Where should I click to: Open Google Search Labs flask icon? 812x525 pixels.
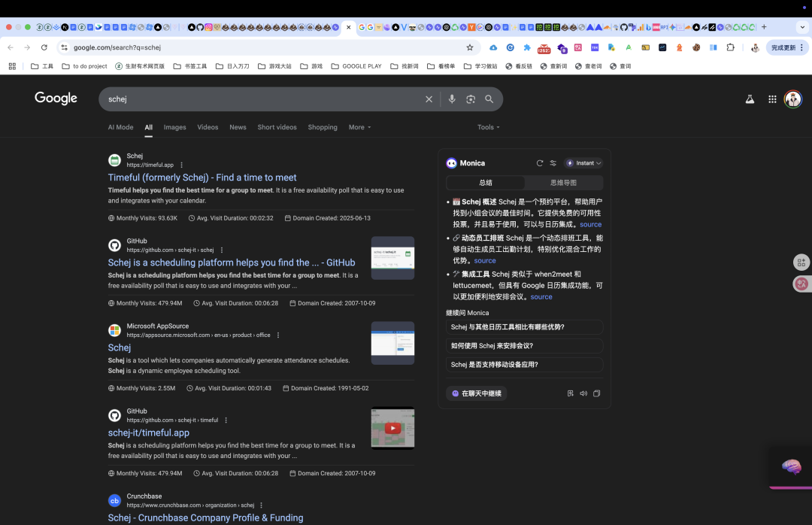point(750,99)
